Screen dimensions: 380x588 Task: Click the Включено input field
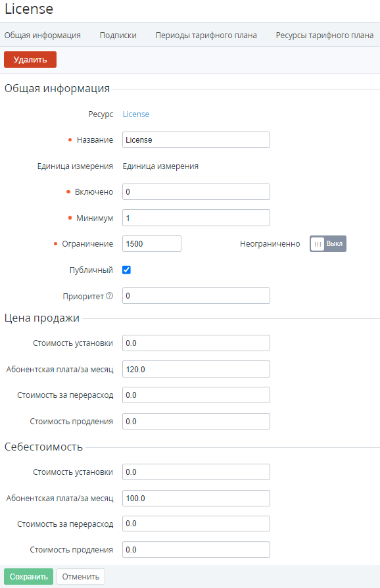(196, 191)
